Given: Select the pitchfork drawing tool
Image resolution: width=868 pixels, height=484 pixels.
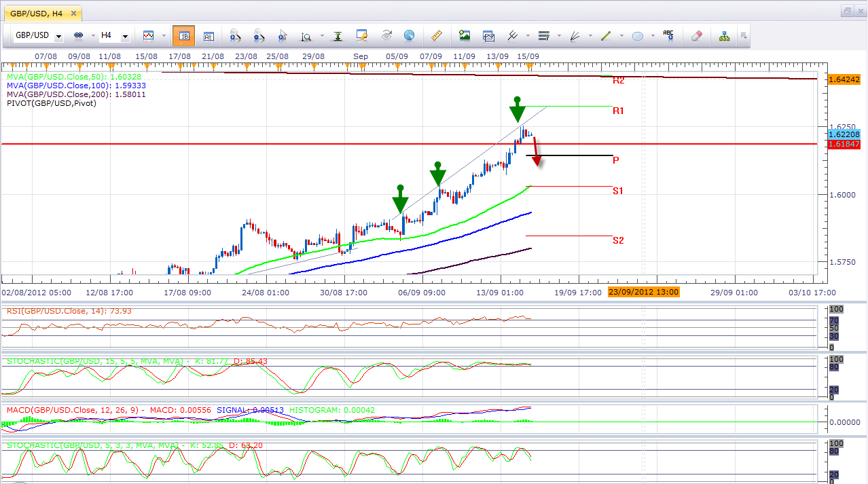Looking at the screenshot, I should pyautogui.click(x=513, y=35).
